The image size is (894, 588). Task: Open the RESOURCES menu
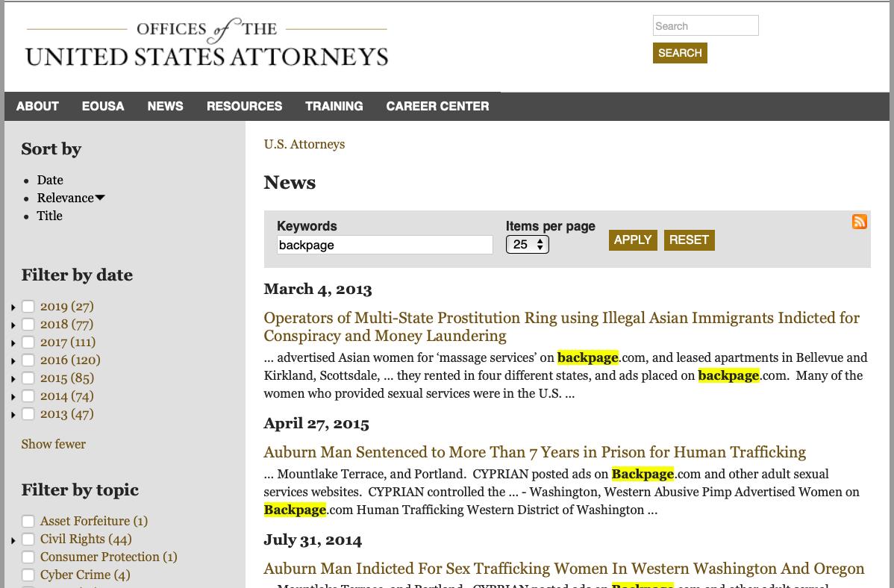245,106
